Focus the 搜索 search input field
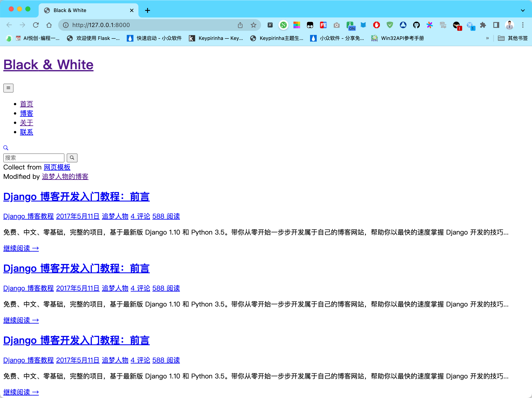 (x=34, y=158)
